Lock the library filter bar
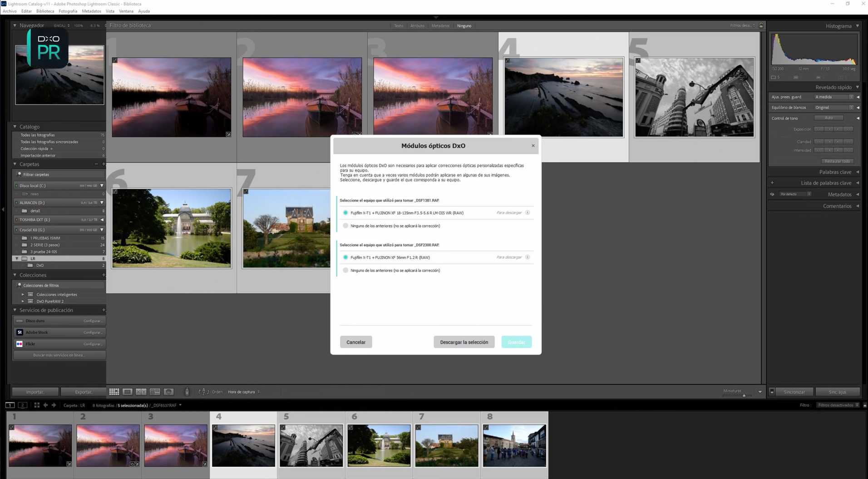868x479 pixels. [x=761, y=25]
